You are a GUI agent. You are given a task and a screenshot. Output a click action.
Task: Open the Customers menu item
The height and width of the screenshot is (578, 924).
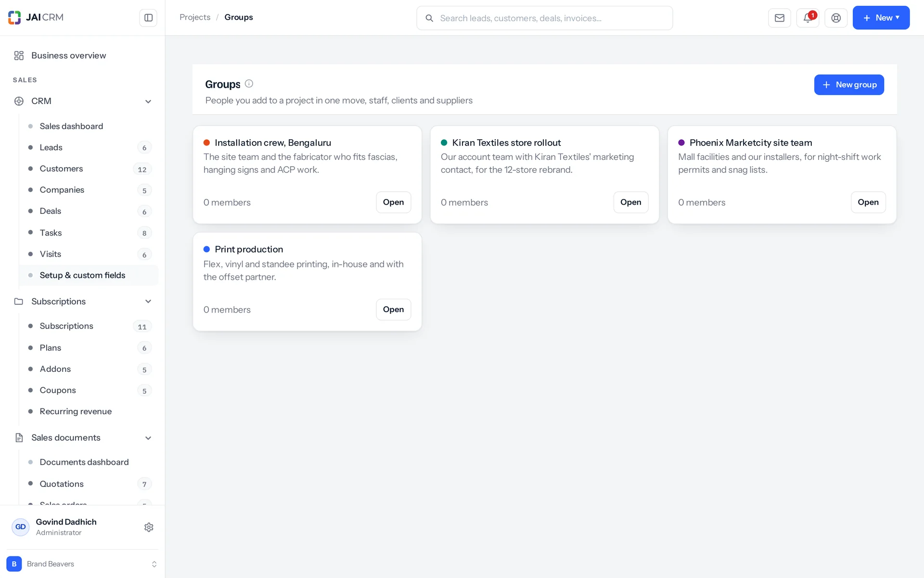point(89,169)
